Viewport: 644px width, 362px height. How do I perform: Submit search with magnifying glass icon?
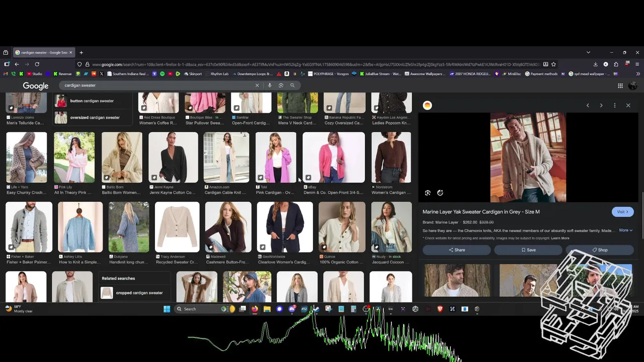point(292,85)
